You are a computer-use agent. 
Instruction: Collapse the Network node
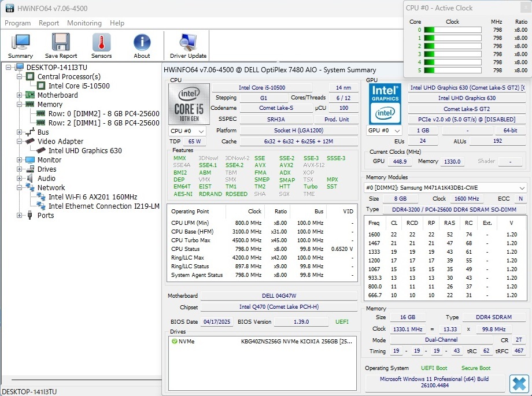click(x=19, y=187)
